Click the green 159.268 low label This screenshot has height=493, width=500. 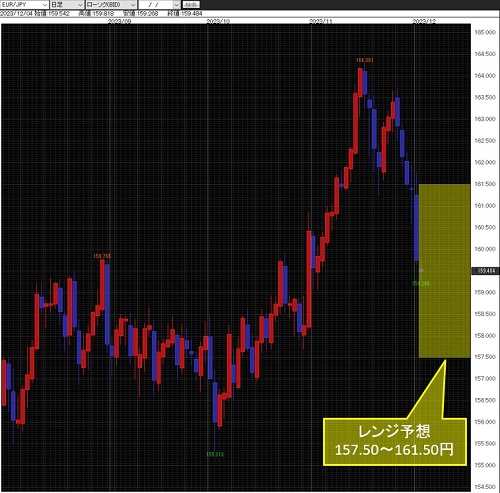(421, 283)
